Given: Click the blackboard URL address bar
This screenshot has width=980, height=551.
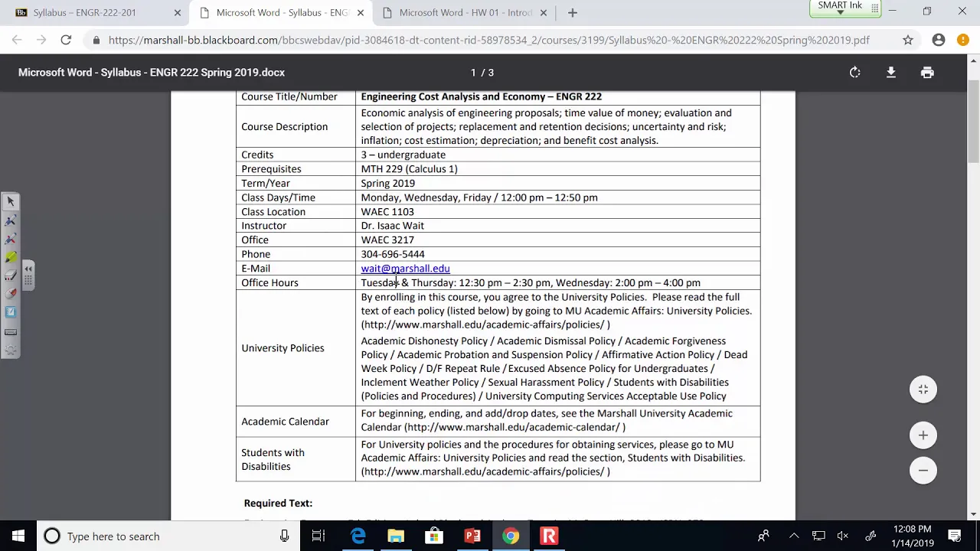Looking at the screenshot, I should (488, 40).
